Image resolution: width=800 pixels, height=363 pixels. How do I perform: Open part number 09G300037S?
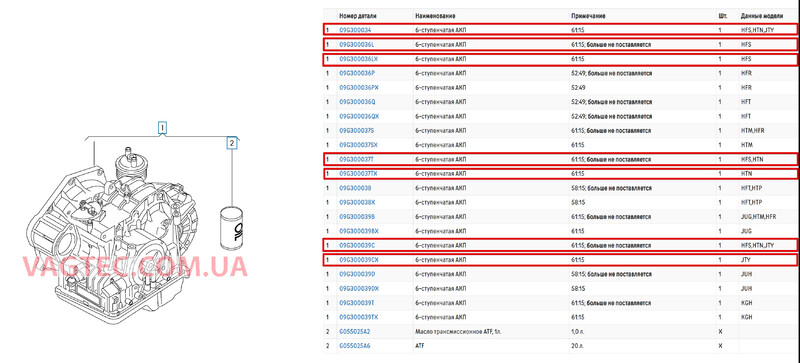click(357, 130)
